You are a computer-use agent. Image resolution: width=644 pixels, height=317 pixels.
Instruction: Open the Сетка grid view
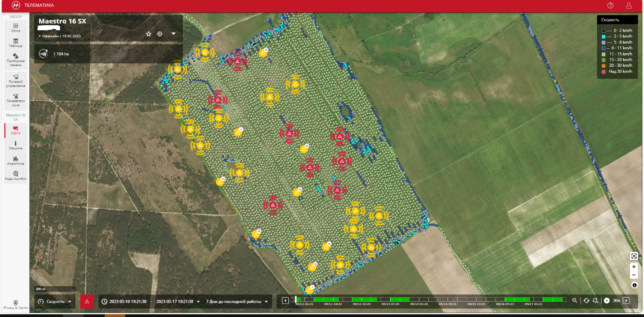16,28
